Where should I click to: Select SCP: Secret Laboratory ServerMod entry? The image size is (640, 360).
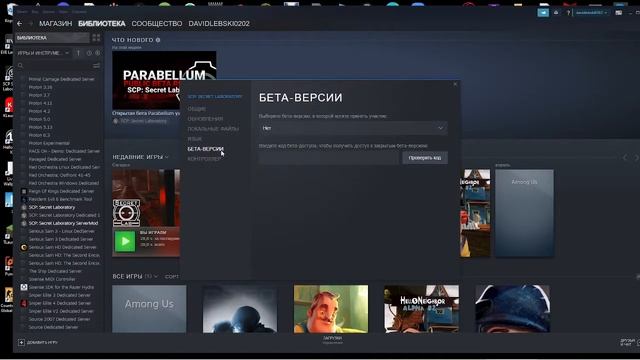click(x=63, y=223)
